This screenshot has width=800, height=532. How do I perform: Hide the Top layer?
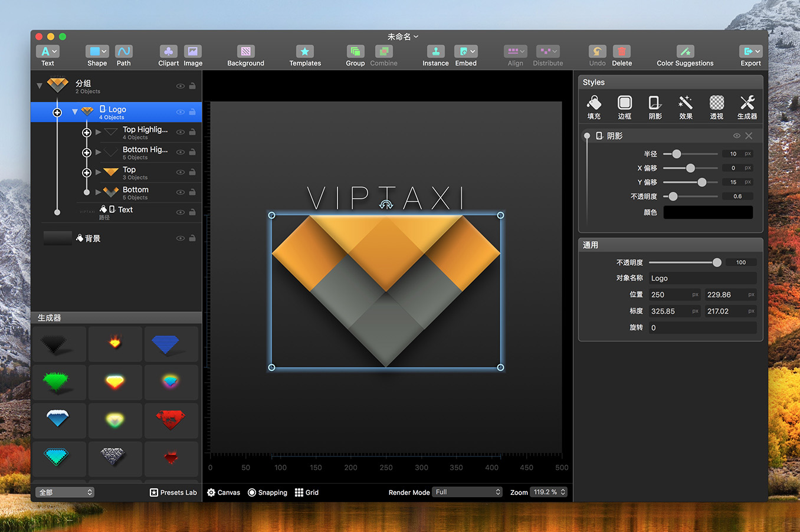click(x=181, y=172)
